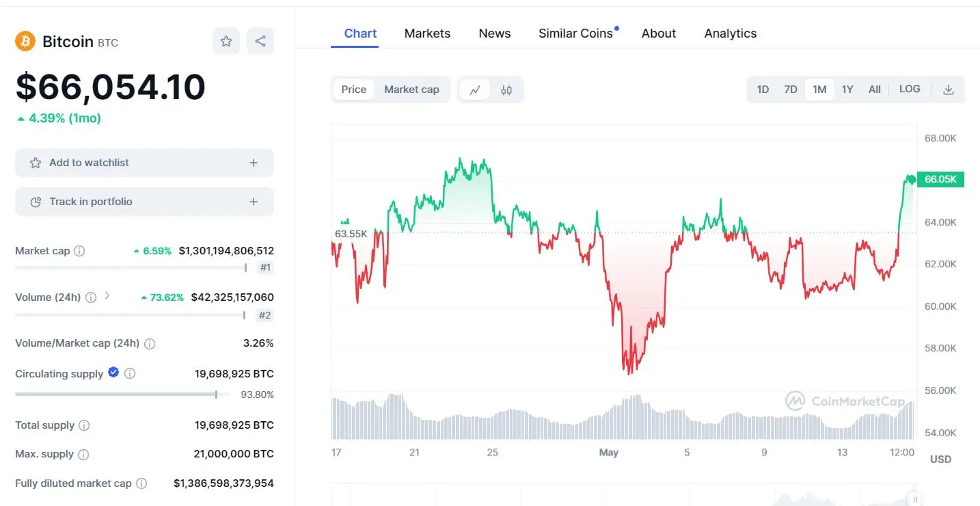The height and width of the screenshot is (506, 980).
Task: Show info tooltip for Market cap
Action: [x=79, y=251]
